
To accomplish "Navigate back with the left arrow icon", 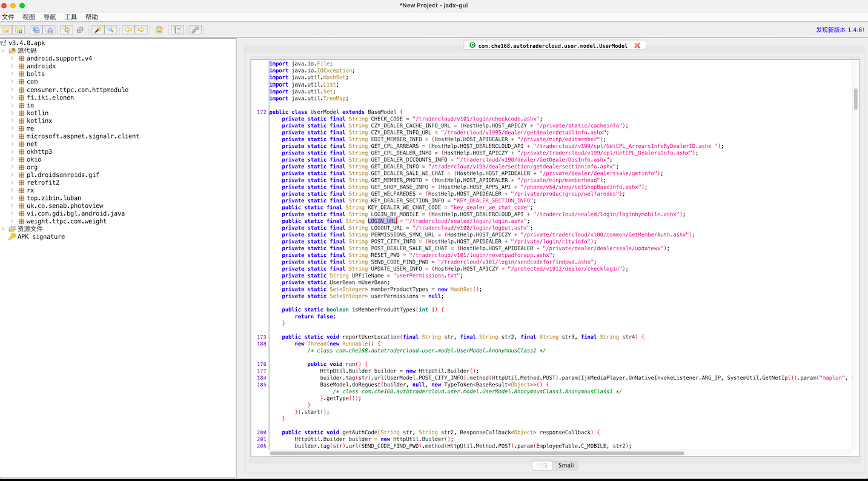I will coord(128,30).
